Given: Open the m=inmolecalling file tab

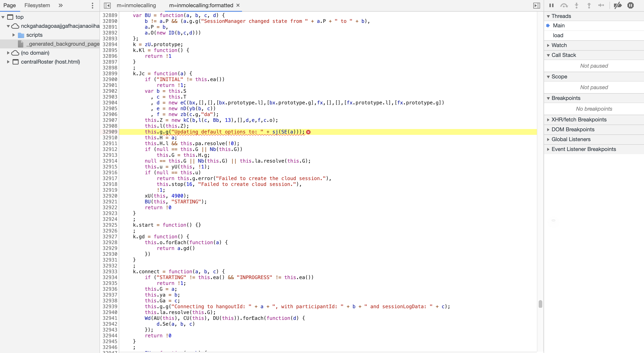Looking at the screenshot, I should coord(136,5).
